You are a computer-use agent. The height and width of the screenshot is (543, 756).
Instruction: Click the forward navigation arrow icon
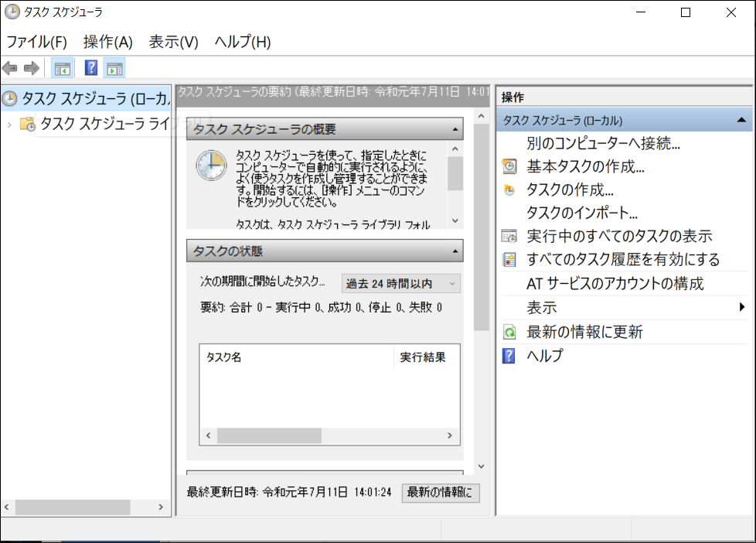(29, 67)
